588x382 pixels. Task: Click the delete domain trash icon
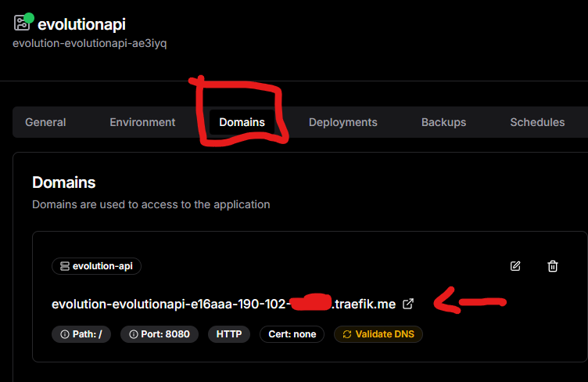553,266
